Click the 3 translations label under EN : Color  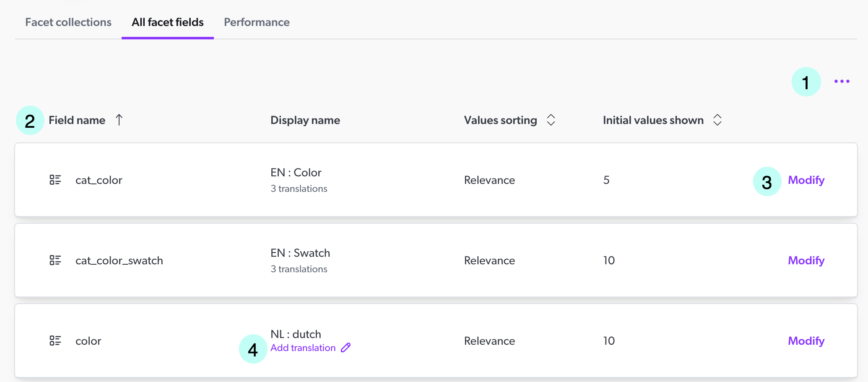pyautogui.click(x=299, y=188)
